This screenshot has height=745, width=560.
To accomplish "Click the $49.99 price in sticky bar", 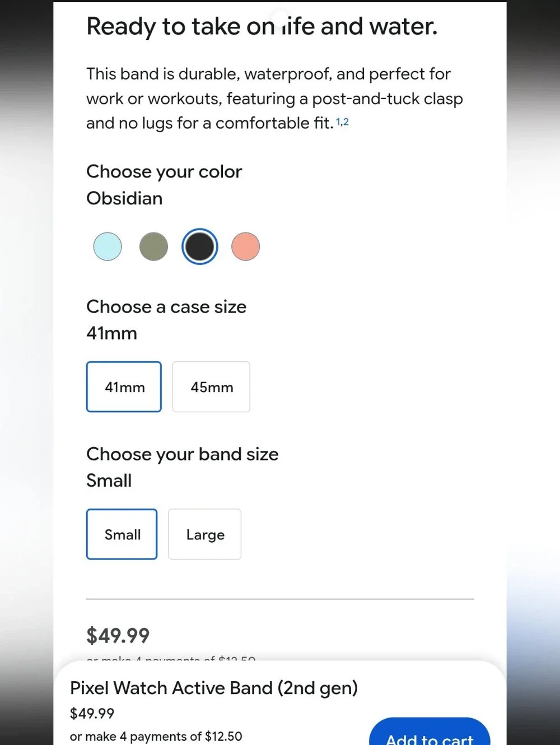I will (92, 713).
